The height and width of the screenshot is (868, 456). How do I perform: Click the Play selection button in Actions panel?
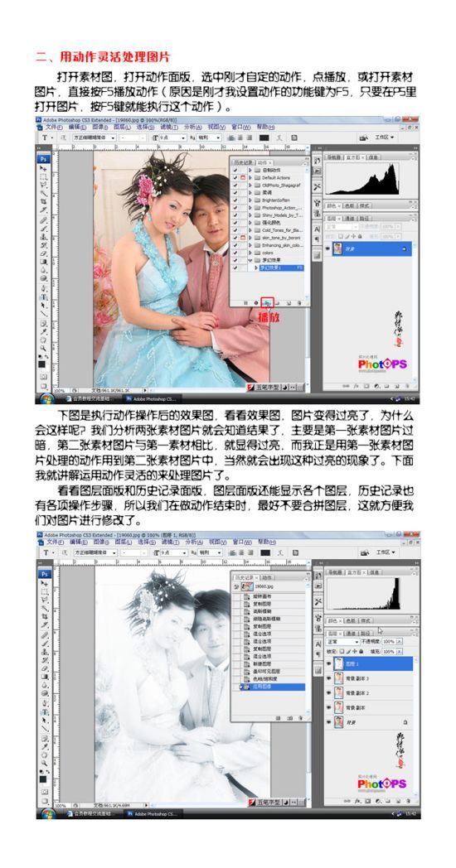268,303
